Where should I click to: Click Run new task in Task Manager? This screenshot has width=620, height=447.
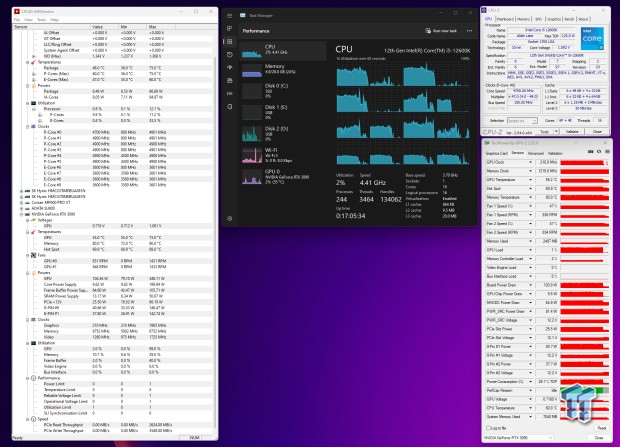click(441, 31)
